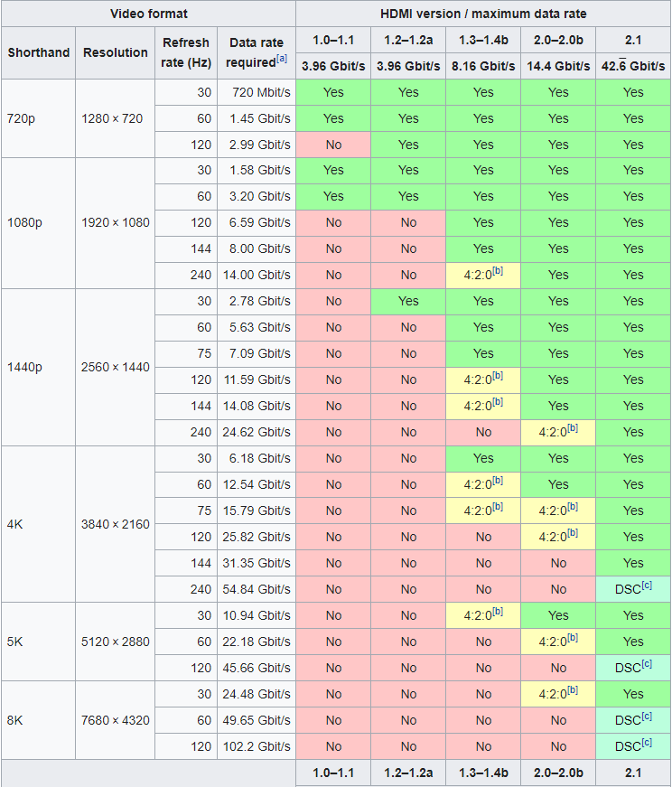Open footnote [b] in 8K 30 Hz row
Viewport: 672px width, 787px height.
572,690
